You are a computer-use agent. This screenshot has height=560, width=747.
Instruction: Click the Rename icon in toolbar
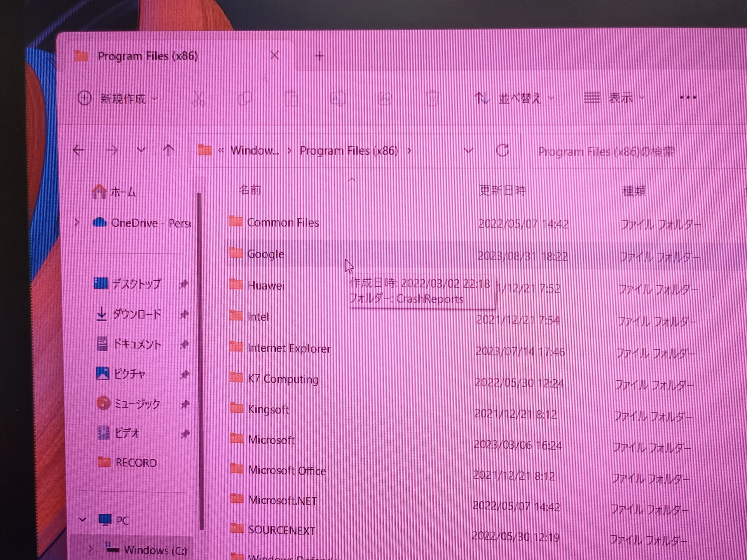(337, 99)
